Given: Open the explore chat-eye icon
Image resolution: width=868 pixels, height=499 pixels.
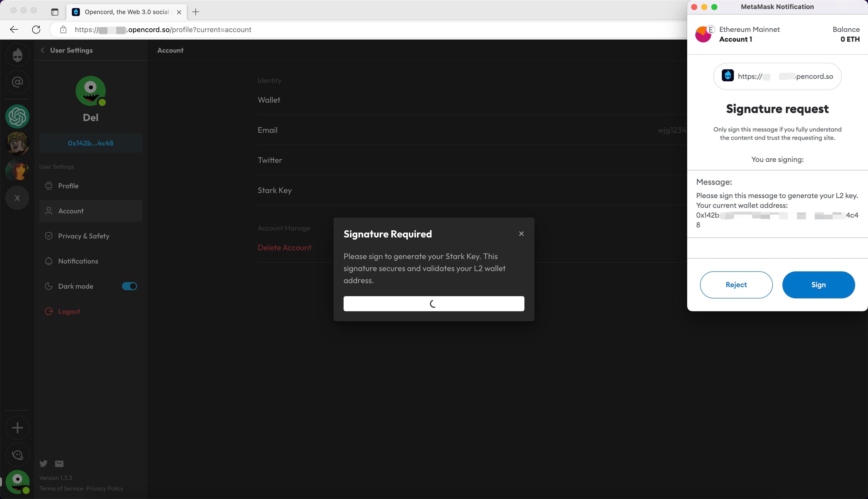Looking at the screenshot, I should pos(18,454).
